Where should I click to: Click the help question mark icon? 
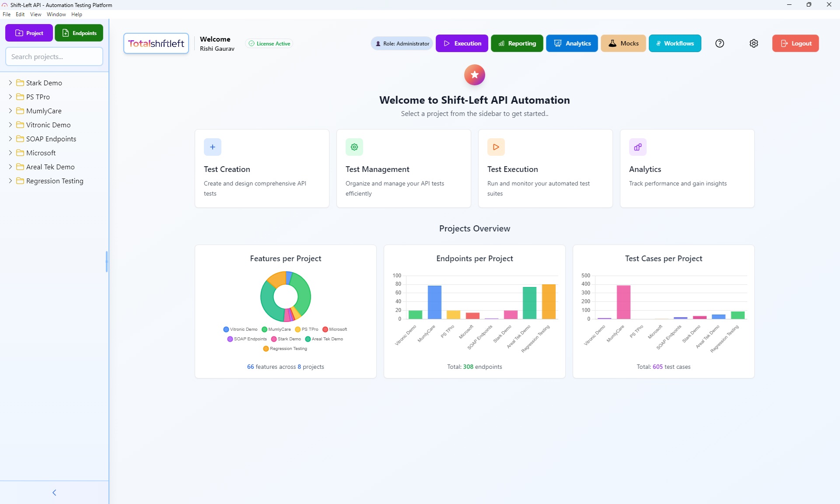(x=720, y=43)
